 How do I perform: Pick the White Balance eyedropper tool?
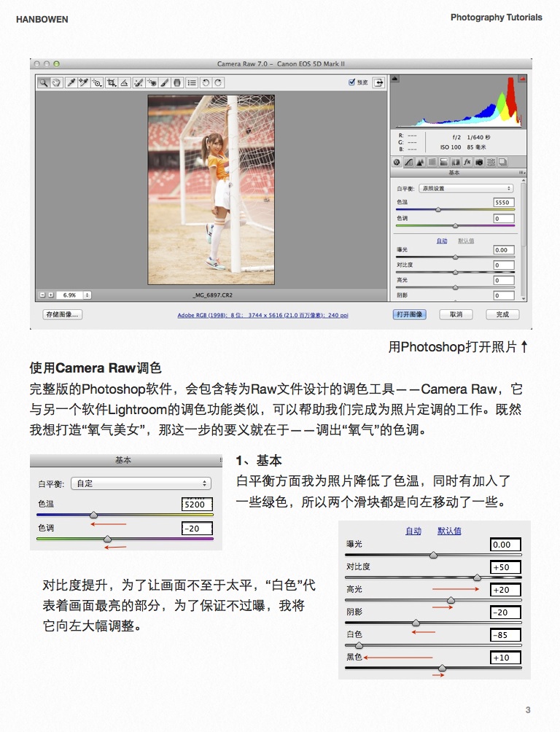(71, 82)
